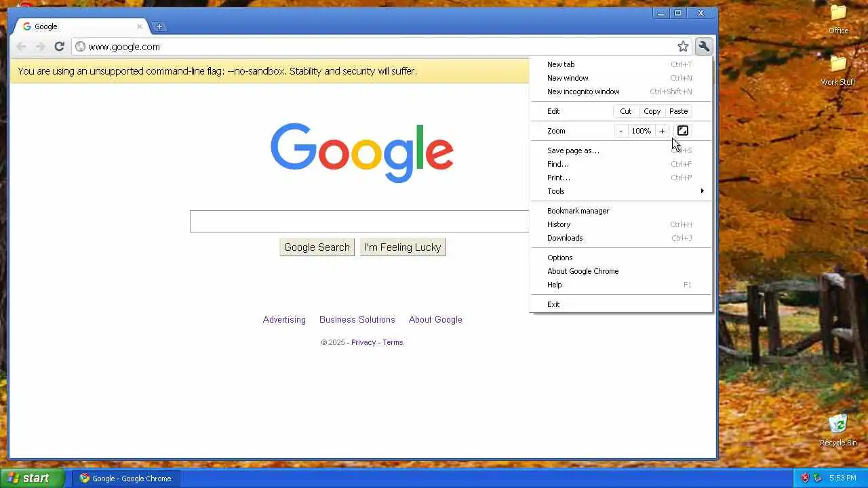Select Find... menu item
This screenshot has height=488, width=868.
pos(621,164)
